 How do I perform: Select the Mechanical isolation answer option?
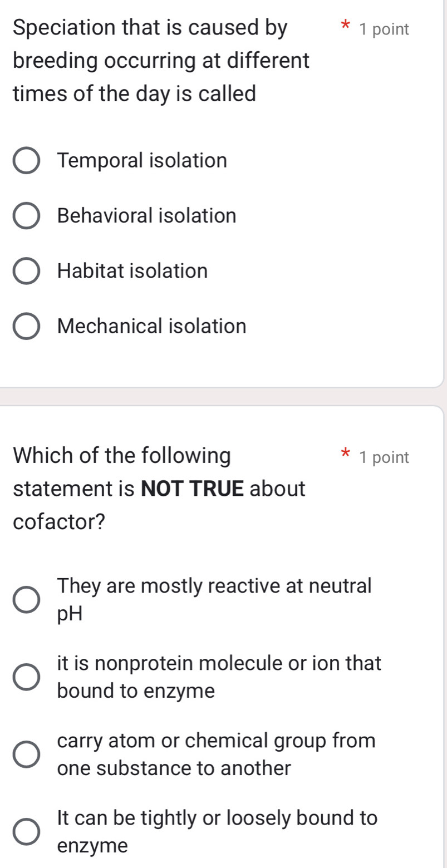click(x=151, y=327)
